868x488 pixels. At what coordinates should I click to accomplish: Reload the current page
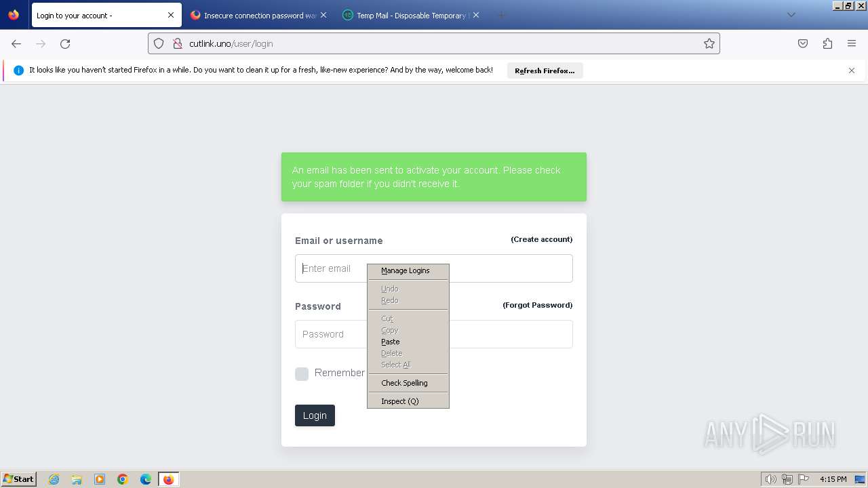click(x=65, y=43)
